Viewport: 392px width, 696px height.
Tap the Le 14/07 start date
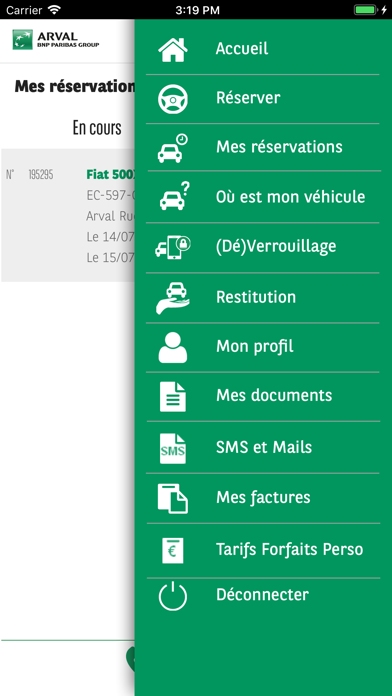coord(111,237)
